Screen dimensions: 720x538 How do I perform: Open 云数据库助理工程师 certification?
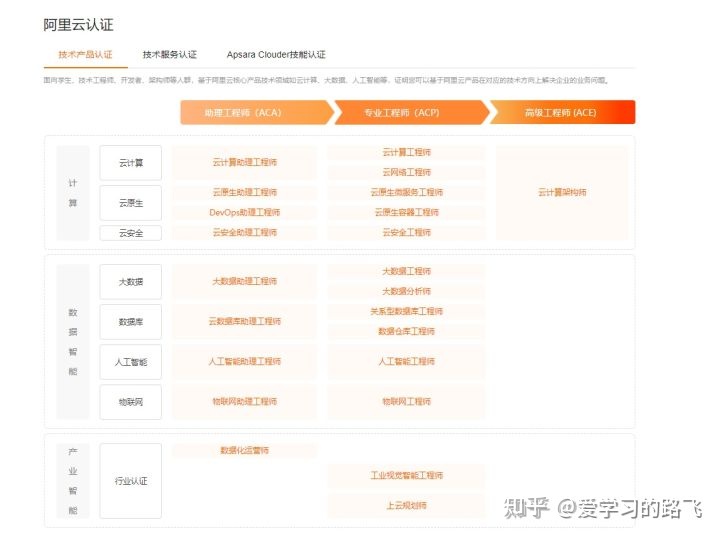(x=245, y=321)
